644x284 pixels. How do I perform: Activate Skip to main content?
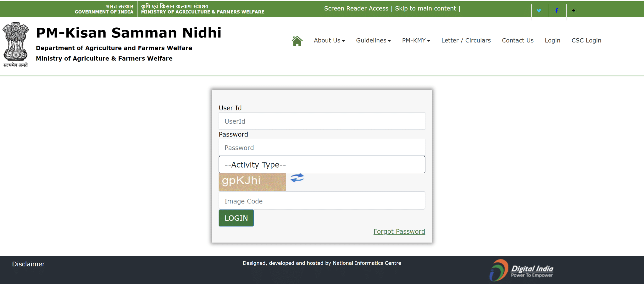(426, 8)
